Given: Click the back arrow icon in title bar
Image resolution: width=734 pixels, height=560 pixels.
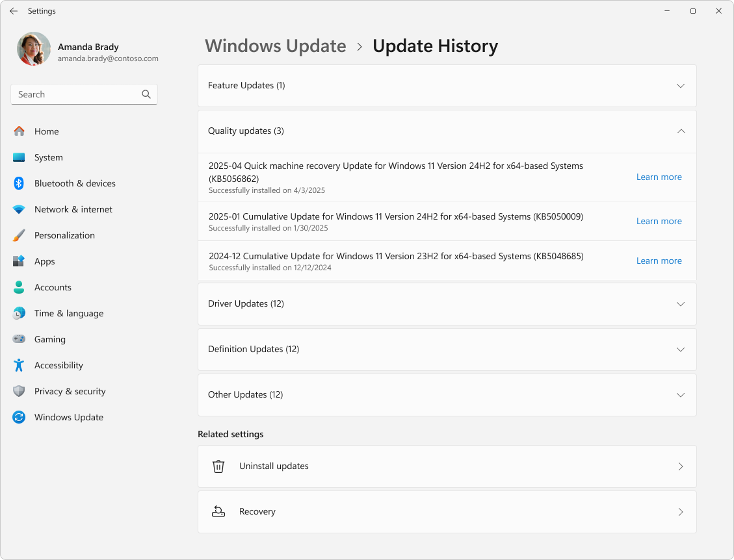Looking at the screenshot, I should click(14, 11).
